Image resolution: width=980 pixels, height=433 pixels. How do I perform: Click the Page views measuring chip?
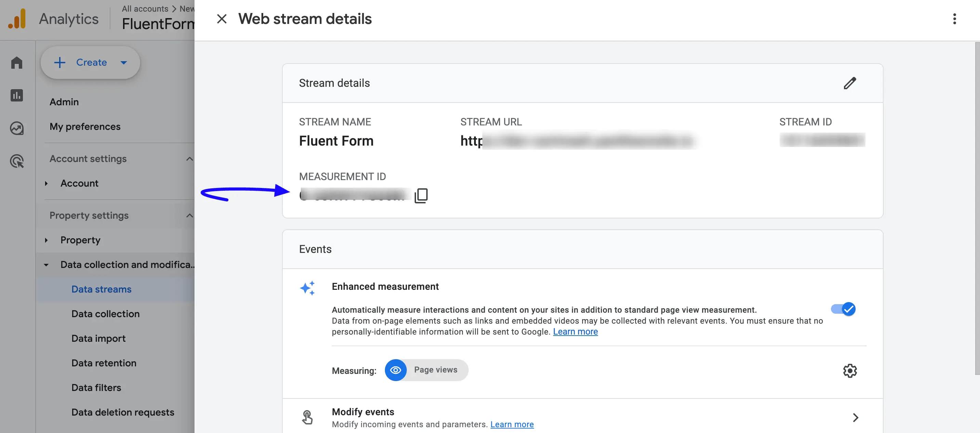(x=426, y=370)
